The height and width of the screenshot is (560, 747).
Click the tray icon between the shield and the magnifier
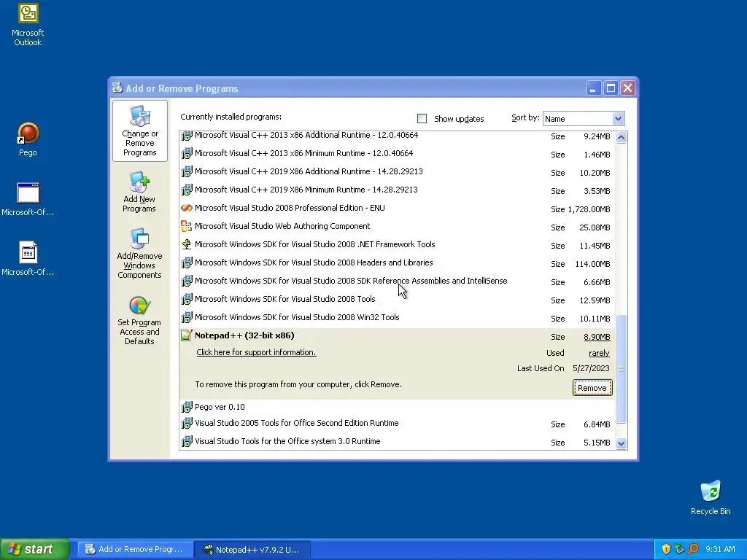tap(679, 549)
